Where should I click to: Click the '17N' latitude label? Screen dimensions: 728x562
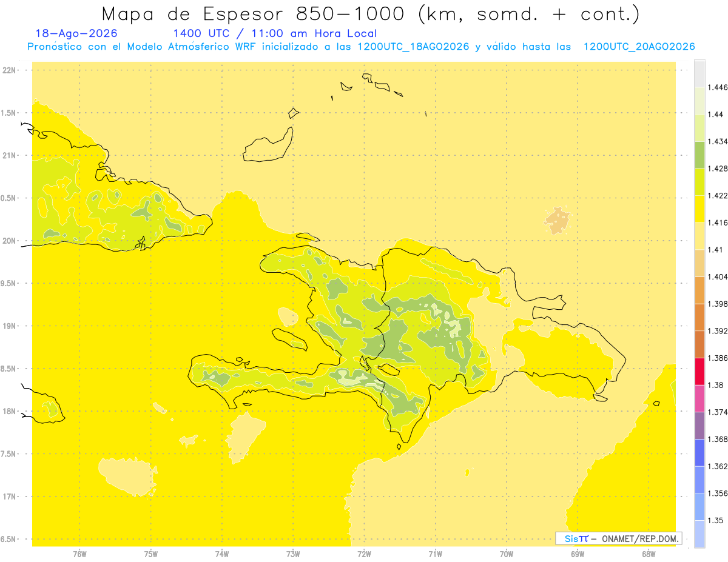pos(10,497)
